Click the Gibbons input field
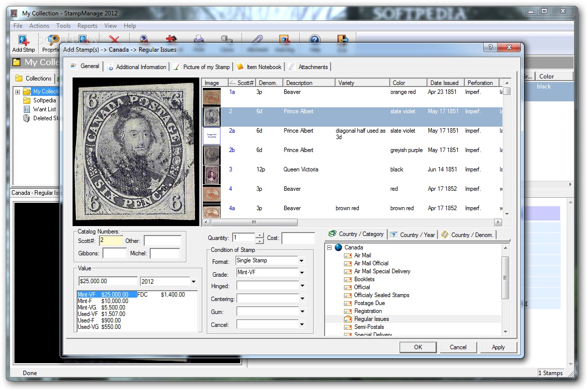This screenshot has width=588, height=391. [114, 253]
